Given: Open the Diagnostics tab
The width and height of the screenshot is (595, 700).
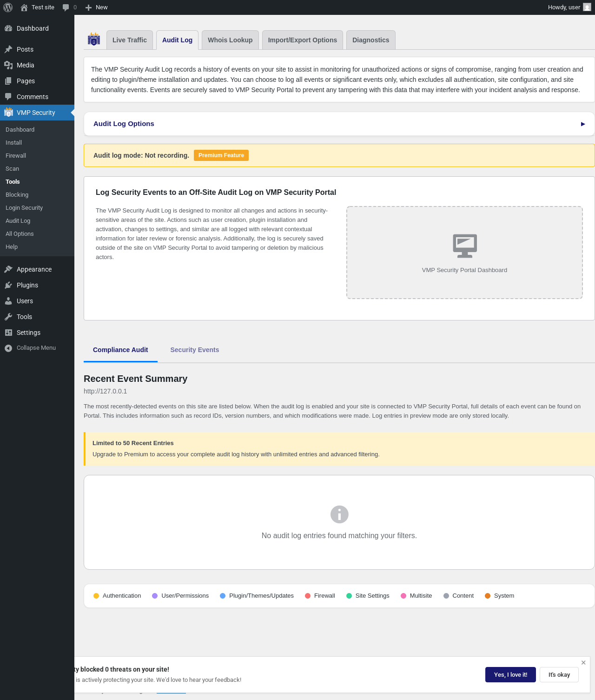Looking at the screenshot, I should tap(371, 40).
